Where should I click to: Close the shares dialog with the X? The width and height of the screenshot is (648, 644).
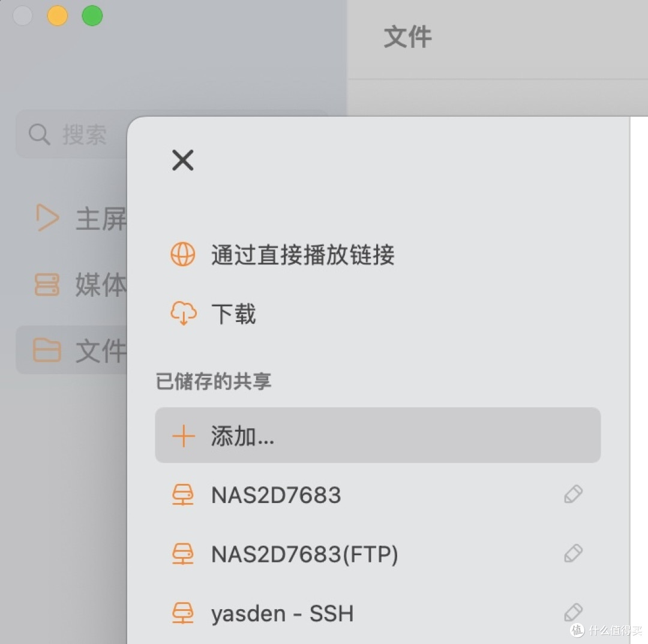point(182,160)
